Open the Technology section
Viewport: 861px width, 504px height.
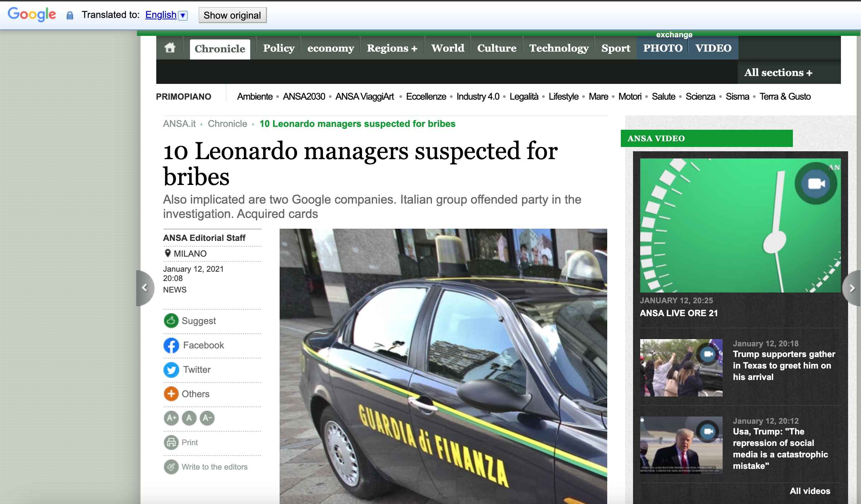(559, 48)
